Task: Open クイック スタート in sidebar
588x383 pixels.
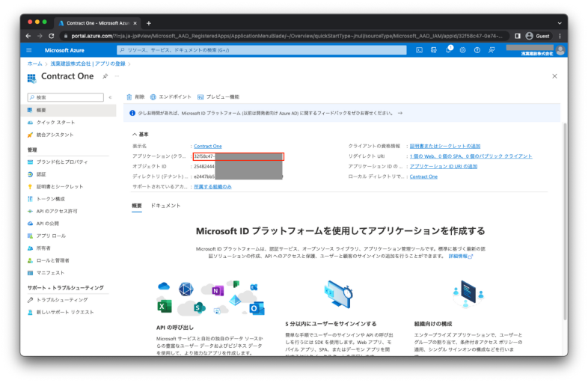Action: coord(55,122)
